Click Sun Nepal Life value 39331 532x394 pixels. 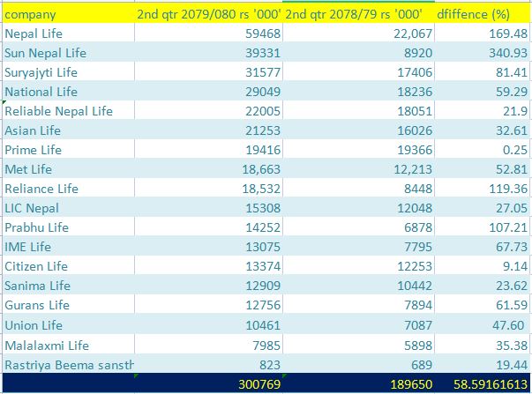209,53
